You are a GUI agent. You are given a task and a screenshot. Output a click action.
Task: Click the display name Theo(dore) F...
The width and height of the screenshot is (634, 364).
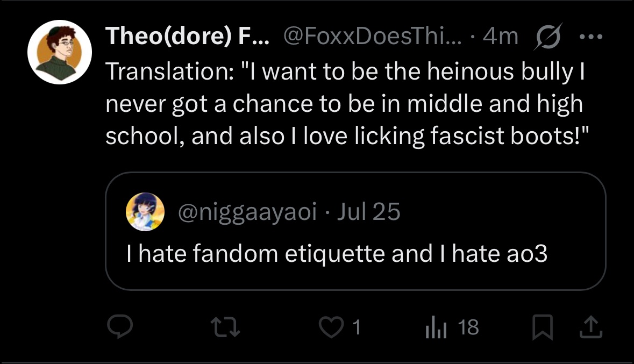coord(187,36)
